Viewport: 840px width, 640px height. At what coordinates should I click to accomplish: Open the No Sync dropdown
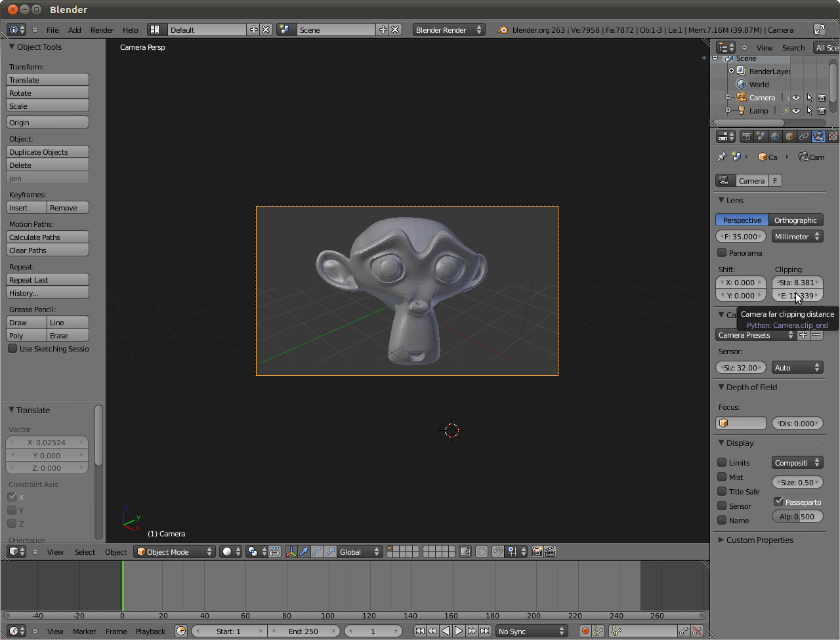coord(532,631)
